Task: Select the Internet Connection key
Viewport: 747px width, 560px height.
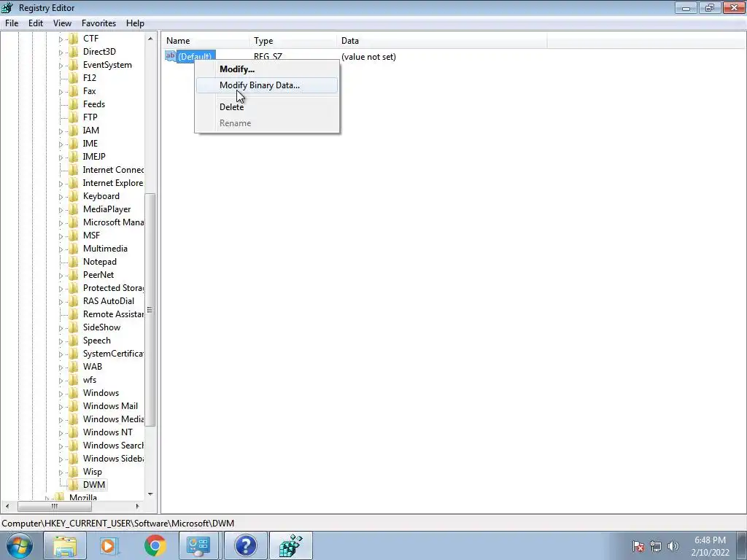Action: pyautogui.click(x=113, y=170)
